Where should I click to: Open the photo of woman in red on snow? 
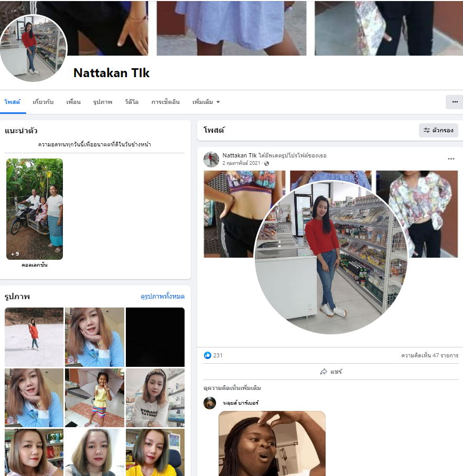coord(34,337)
